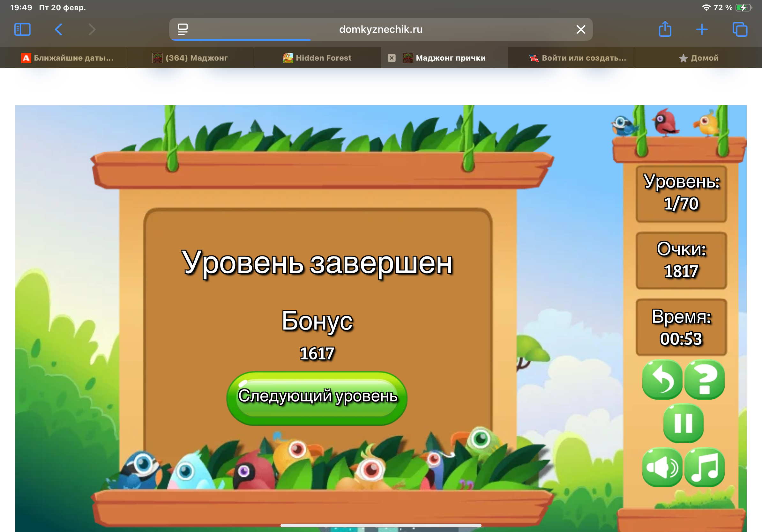Viewport: 762px width, 532px height.
Task: Click the question mark hint button
Action: click(x=704, y=380)
